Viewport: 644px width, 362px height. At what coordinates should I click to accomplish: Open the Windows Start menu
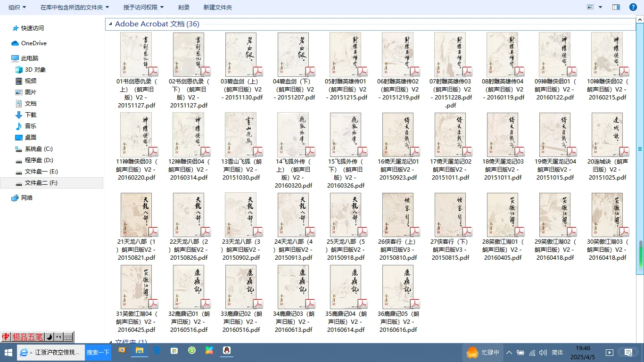point(8,352)
